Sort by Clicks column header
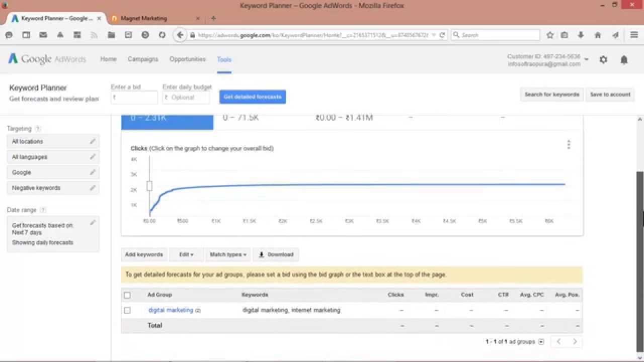The height and width of the screenshot is (362, 644). coord(395,295)
